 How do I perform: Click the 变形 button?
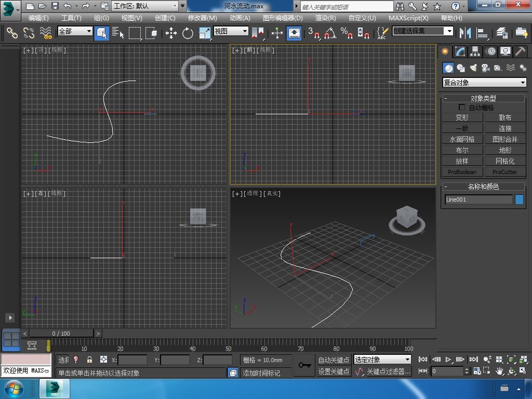pos(462,117)
